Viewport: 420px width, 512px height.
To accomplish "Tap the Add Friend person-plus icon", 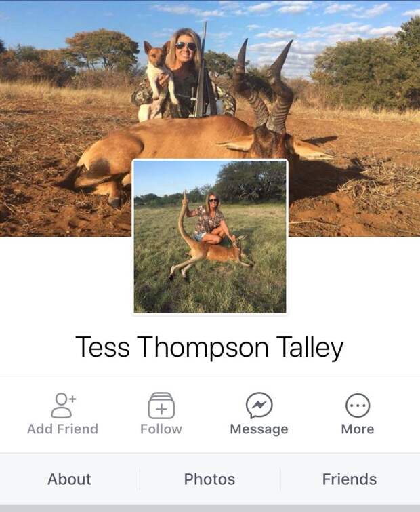I will point(63,406).
